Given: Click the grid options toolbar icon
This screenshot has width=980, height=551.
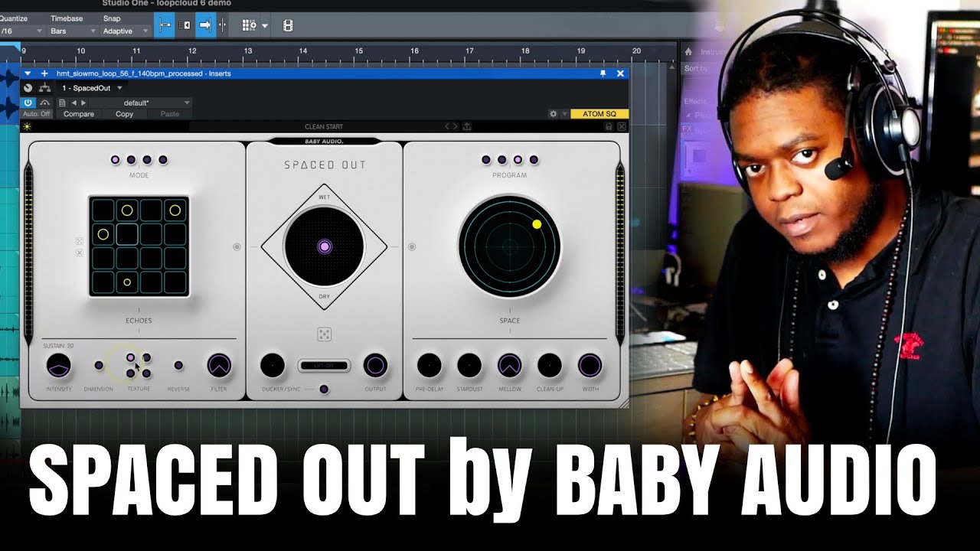Looking at the screenshot, I should pyautogui.click(x=250, y=25).
